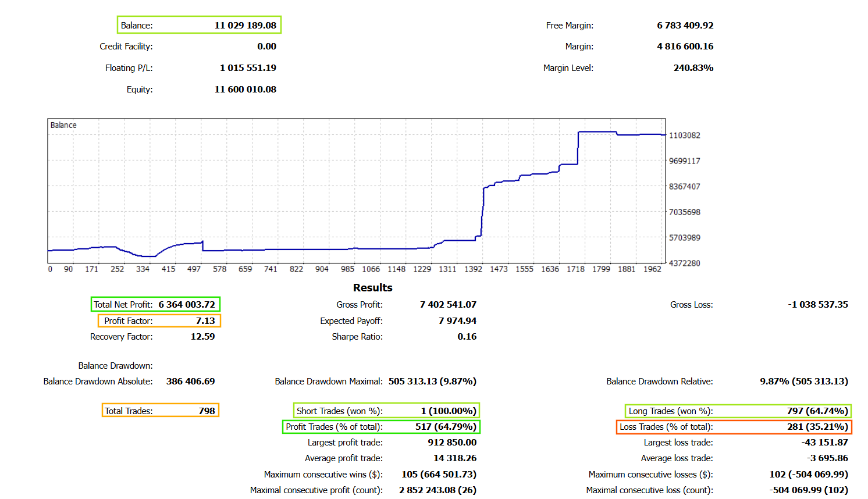Viewport: 868px width, 499px height.
Task: Click the Total Trades 798 box
Action: [160, 411]
